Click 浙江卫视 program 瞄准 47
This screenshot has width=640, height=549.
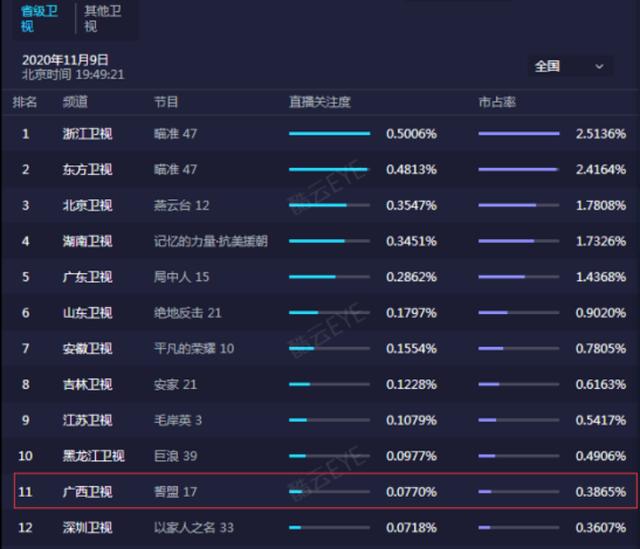click(x=176, y=133)
